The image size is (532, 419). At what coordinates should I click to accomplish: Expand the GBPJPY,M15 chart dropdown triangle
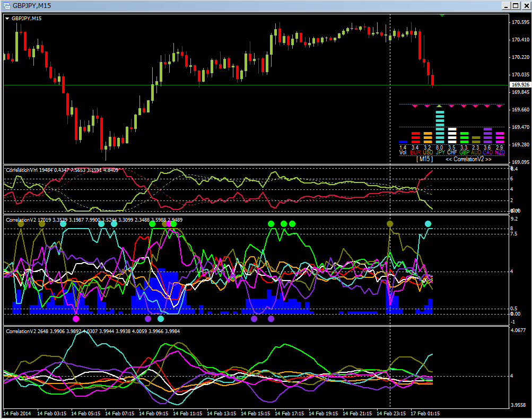click(7, 18)
